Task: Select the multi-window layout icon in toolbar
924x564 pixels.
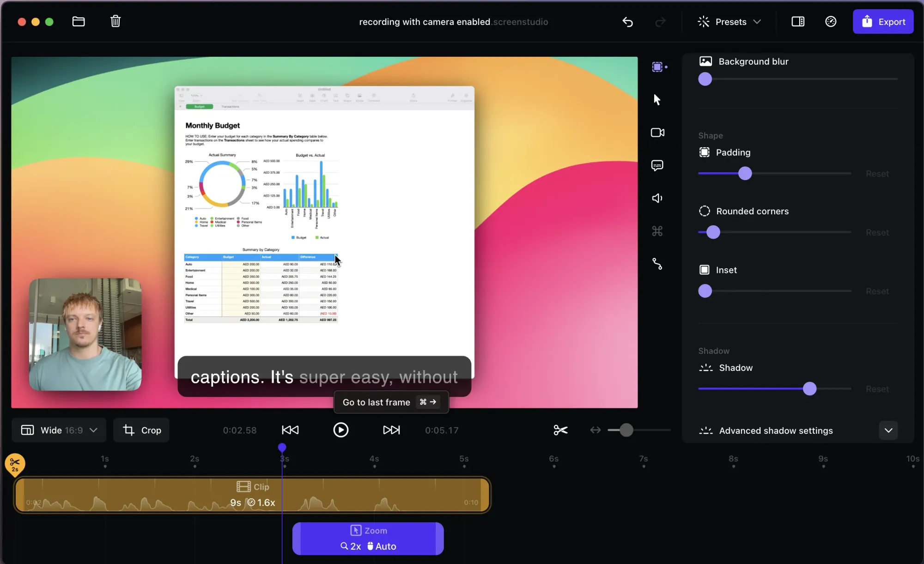Action: (798, 22)
